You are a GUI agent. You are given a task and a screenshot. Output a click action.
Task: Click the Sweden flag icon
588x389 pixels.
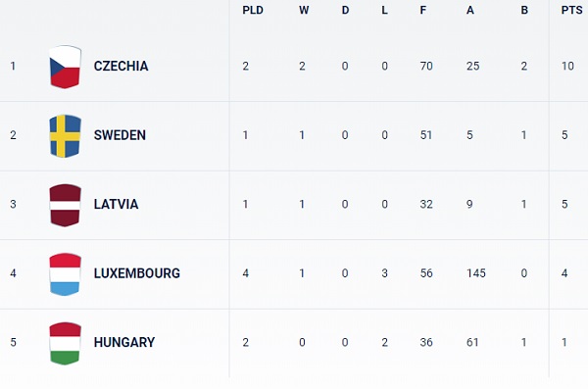[x=66, y=136]
